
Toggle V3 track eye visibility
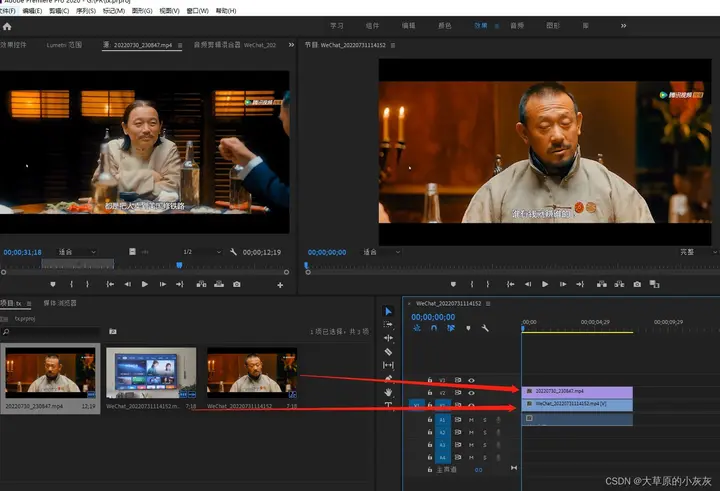[471, 380]
